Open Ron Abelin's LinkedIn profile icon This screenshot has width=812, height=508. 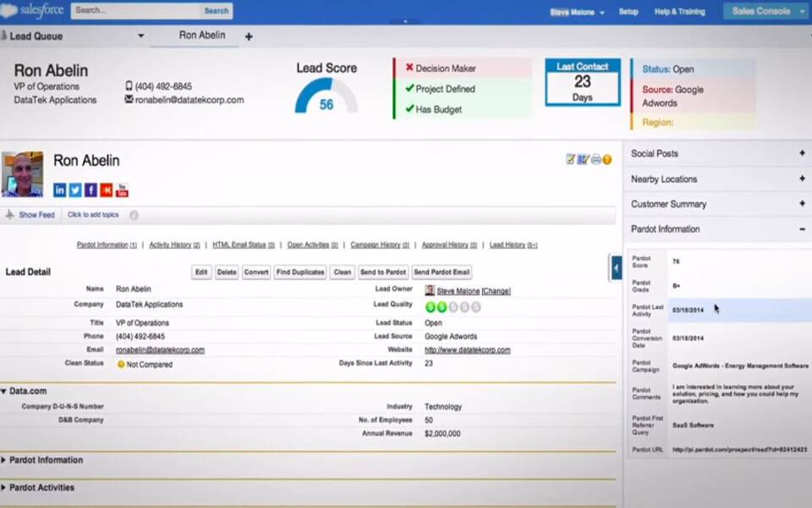tap(59, 190)
